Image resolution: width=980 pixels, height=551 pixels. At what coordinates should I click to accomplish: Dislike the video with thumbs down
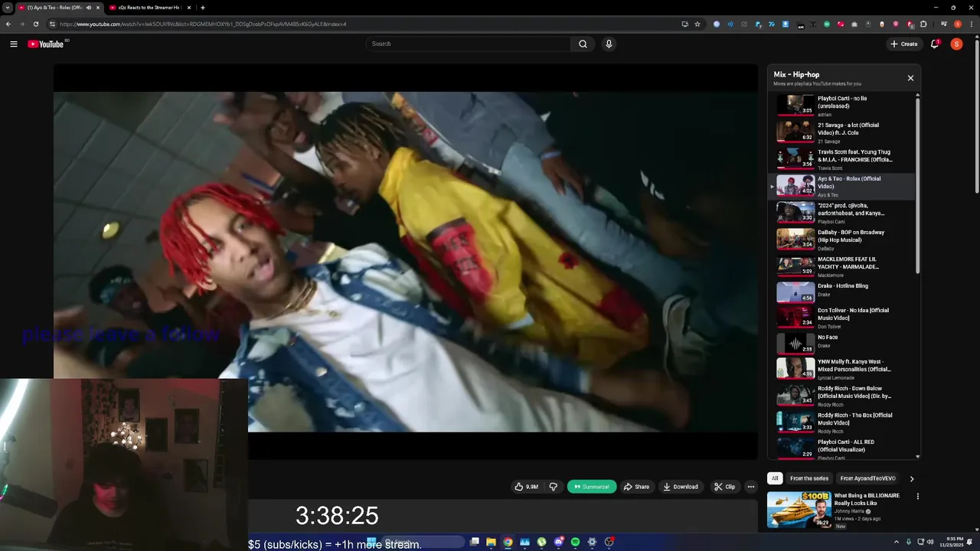click(554, 487)
